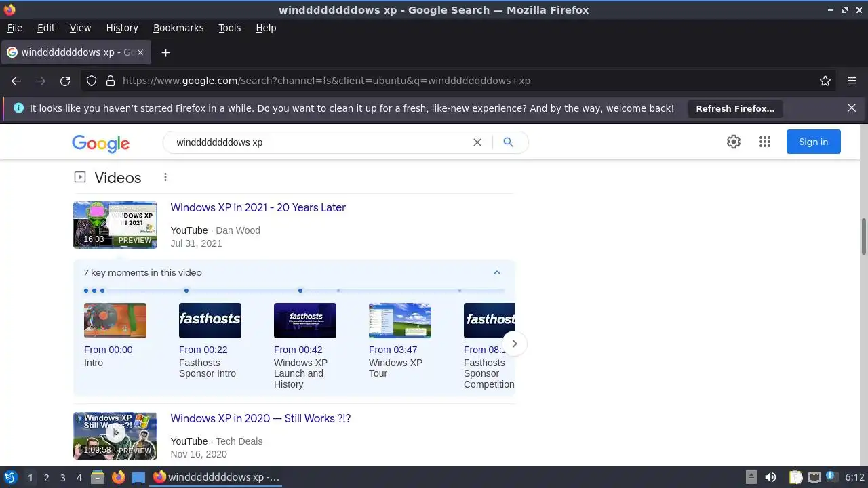Click the page vertical scrollbar thumb
This screenshot has height=488, width=868.
[863, 237]
